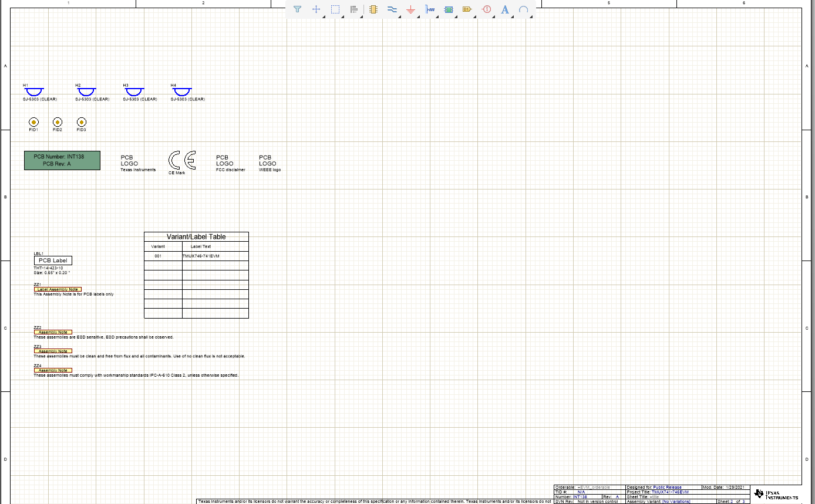Choose the No ERC directive tool

[487, 9]
